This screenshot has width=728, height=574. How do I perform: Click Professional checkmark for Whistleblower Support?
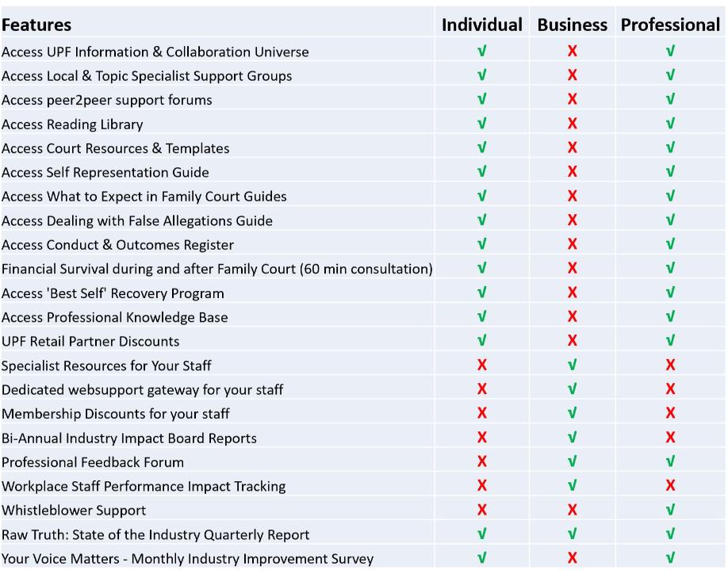click(x=670, y=510)
